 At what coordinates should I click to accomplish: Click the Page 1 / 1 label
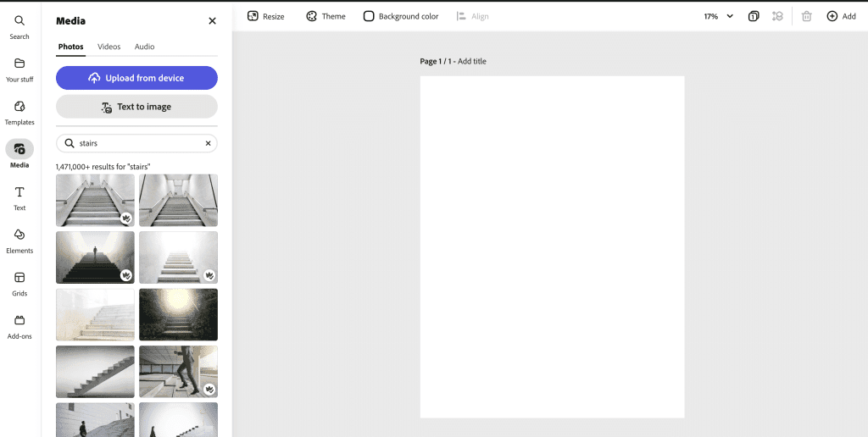tap(437, 62)
